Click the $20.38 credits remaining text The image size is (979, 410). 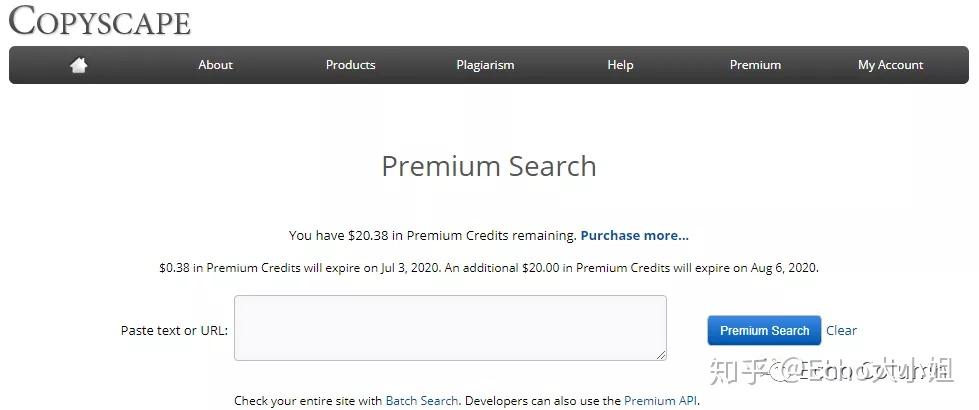coord(432,236)
